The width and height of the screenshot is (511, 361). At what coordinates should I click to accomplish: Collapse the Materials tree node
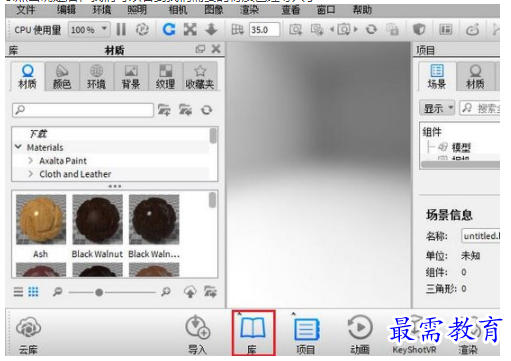pyautogui.click(x=19, y=147)
